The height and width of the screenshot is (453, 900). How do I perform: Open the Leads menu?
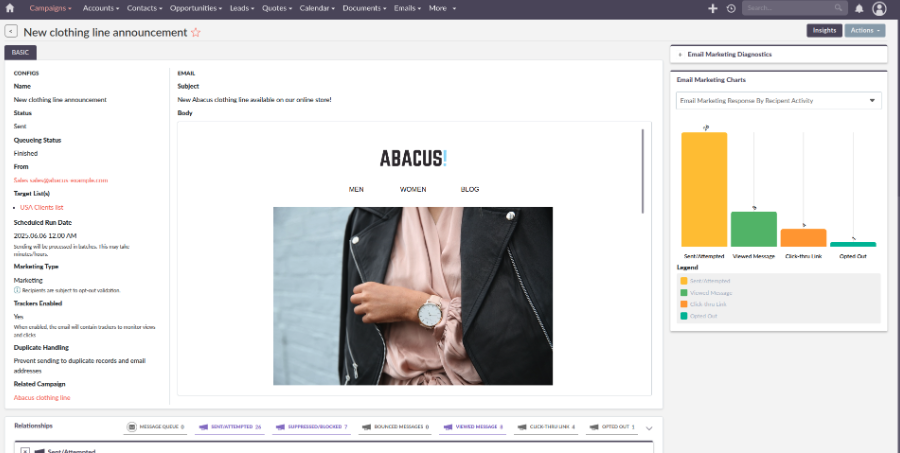242,8
